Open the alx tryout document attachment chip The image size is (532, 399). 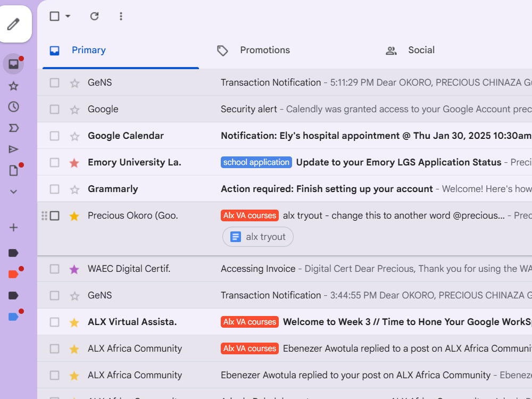pos(258,237)
